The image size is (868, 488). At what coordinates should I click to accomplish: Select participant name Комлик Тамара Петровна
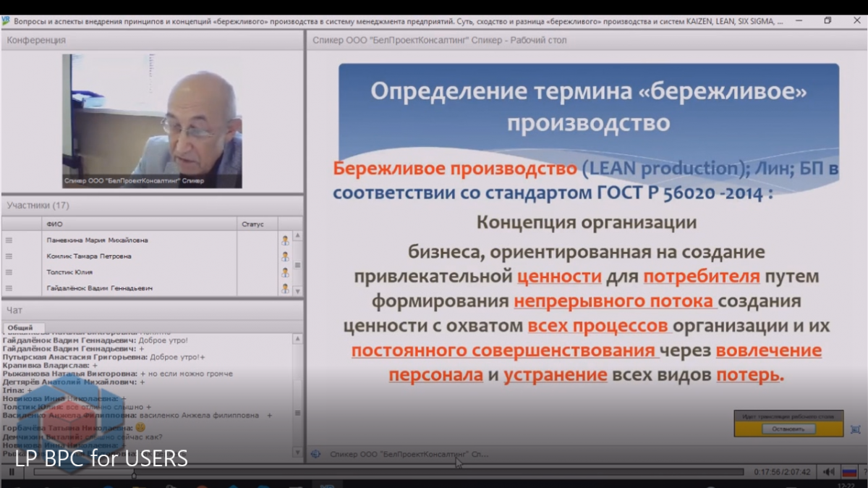89,256
